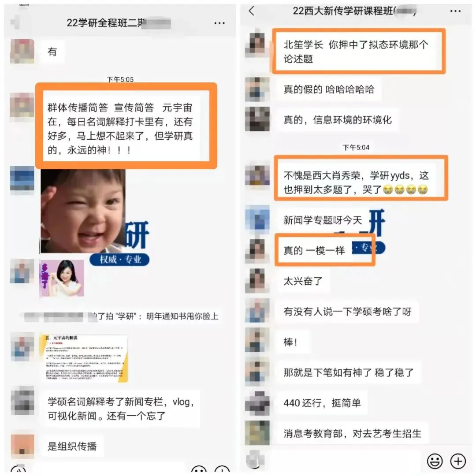Tap the pink 多谢了 sticker
Screen dimensions: 476x476
point(62,278)
